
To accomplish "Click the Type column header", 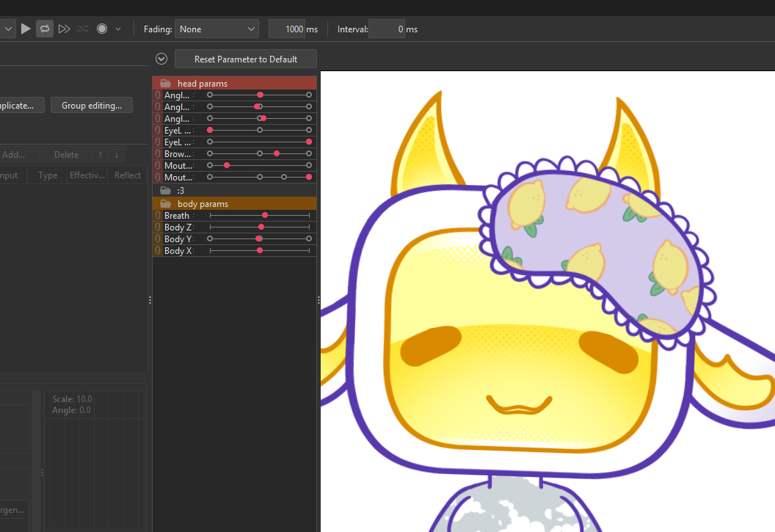I will point(48,175).
